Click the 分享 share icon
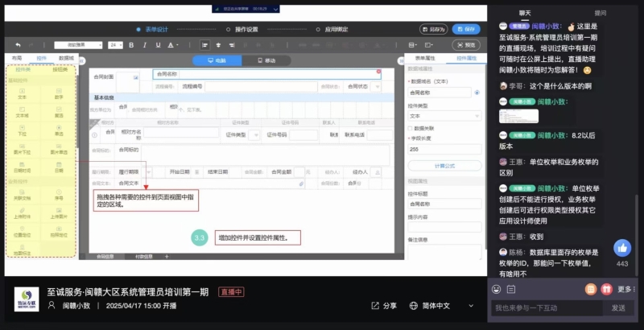Image resolution: width=644 pixels, height=330 pixels. (x=384, y=306)
